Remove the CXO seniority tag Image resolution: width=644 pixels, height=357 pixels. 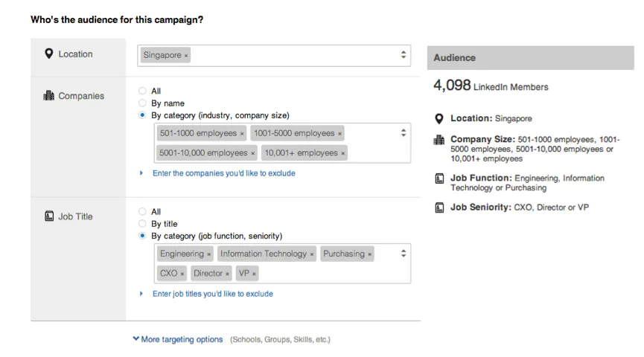tap(182, 274)
